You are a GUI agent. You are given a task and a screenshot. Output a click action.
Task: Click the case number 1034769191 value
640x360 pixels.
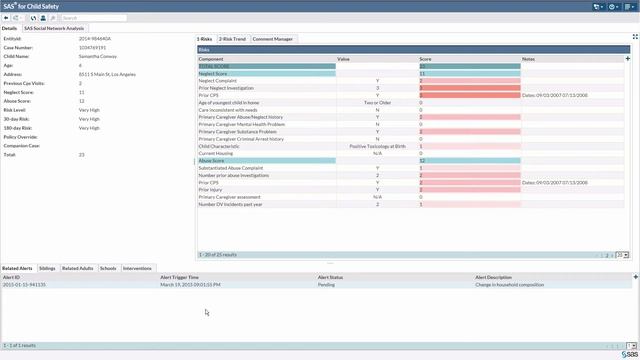click(x=92, y=47)
